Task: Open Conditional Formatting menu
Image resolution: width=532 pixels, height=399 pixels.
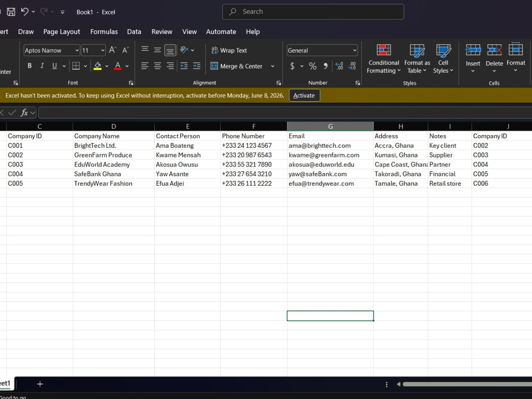Action: [x=384, y=59]
